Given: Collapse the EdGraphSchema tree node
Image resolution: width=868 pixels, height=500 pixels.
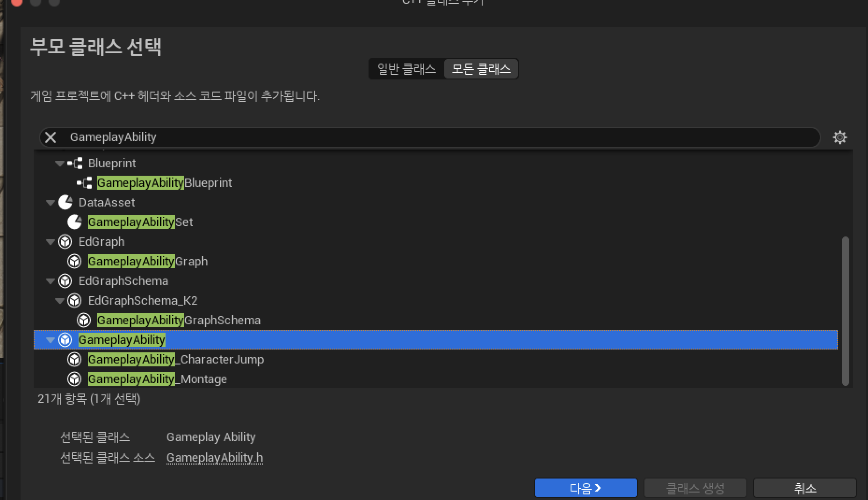Looking at the screenshot, I should pyautogui.click(x=50, y=281).
